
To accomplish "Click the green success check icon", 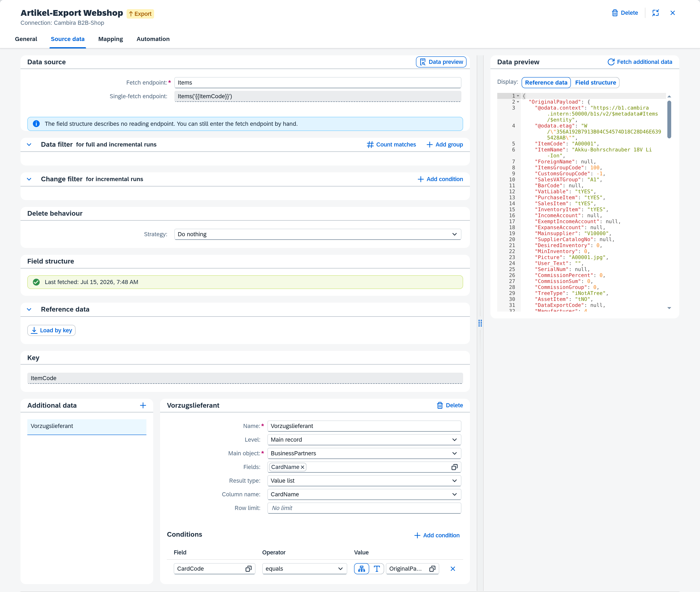I will pyautogui.click(x=36, y=282).
